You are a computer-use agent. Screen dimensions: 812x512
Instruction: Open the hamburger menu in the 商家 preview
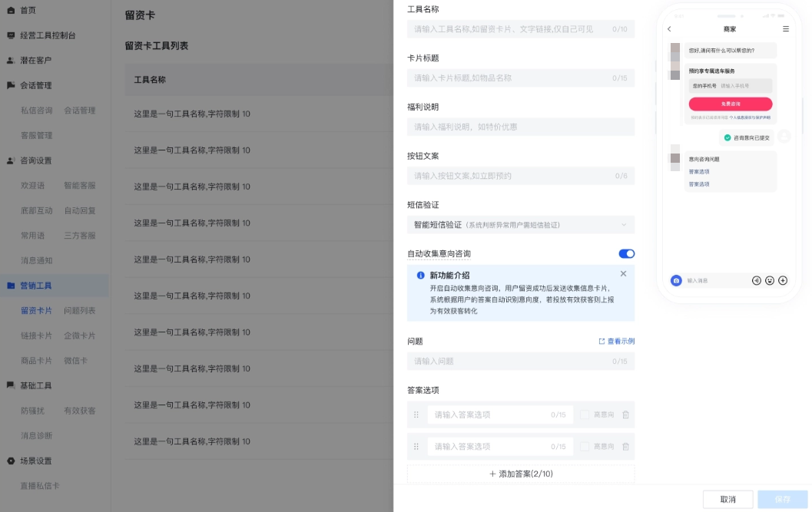[785, 29]
